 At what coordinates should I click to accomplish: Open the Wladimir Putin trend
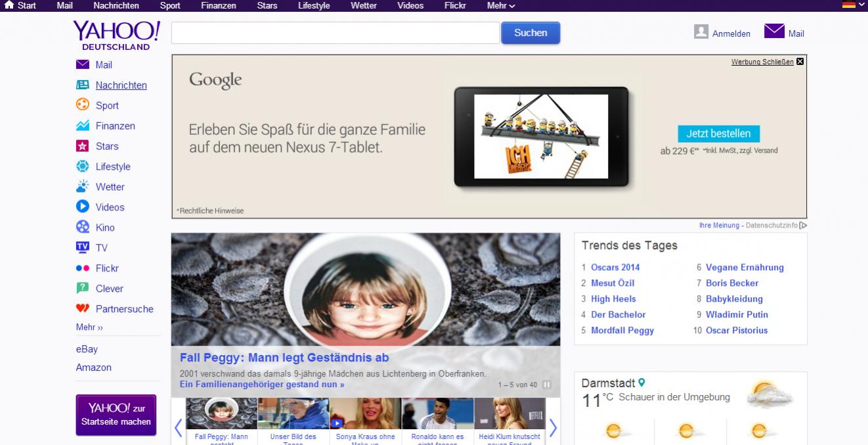pos(737,314)
